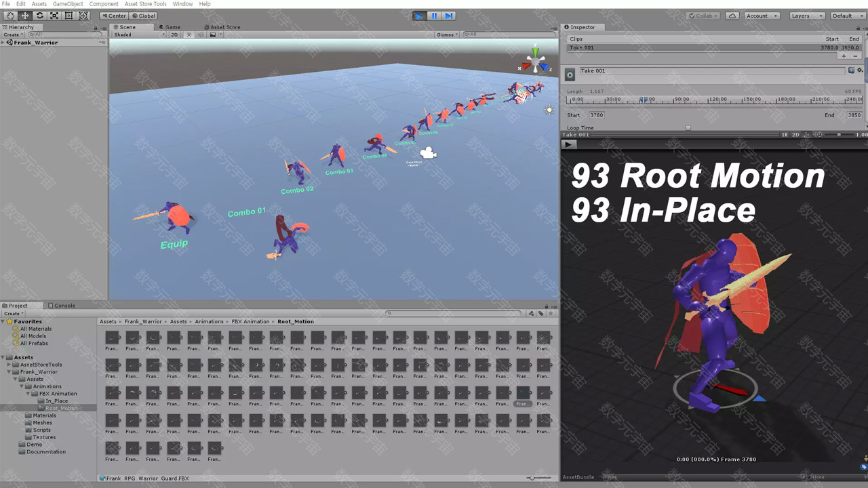Viewport: 868px width, 488px height.
Task: Open the Account dropdown
Action: point(762,16)
